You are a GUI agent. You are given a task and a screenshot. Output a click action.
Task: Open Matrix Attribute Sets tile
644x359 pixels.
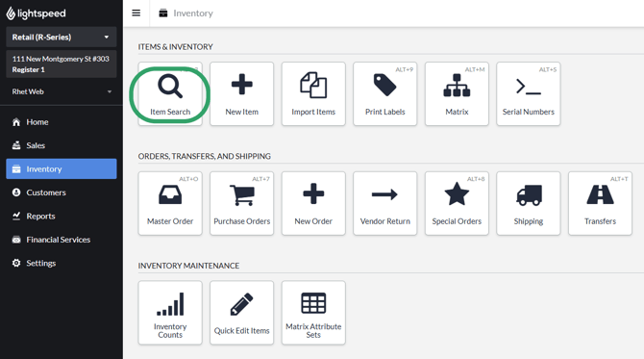point(313,313)
